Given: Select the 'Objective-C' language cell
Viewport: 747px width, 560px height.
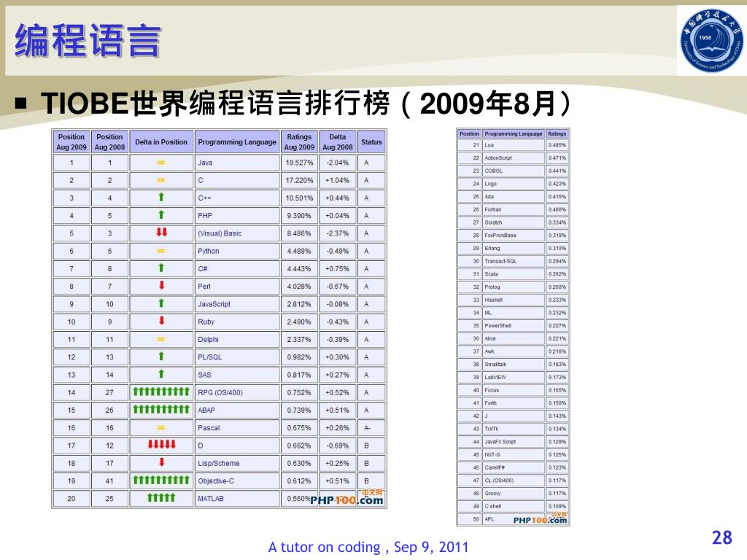Looking at the screenshot, I should 237,481.
